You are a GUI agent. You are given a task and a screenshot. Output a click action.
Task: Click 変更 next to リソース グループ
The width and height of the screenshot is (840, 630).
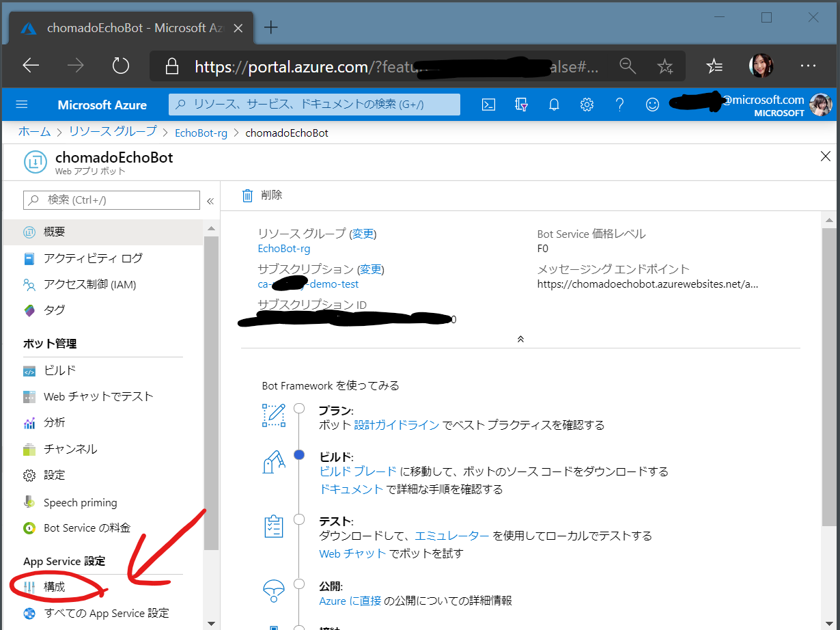click(x=363, y=234)
